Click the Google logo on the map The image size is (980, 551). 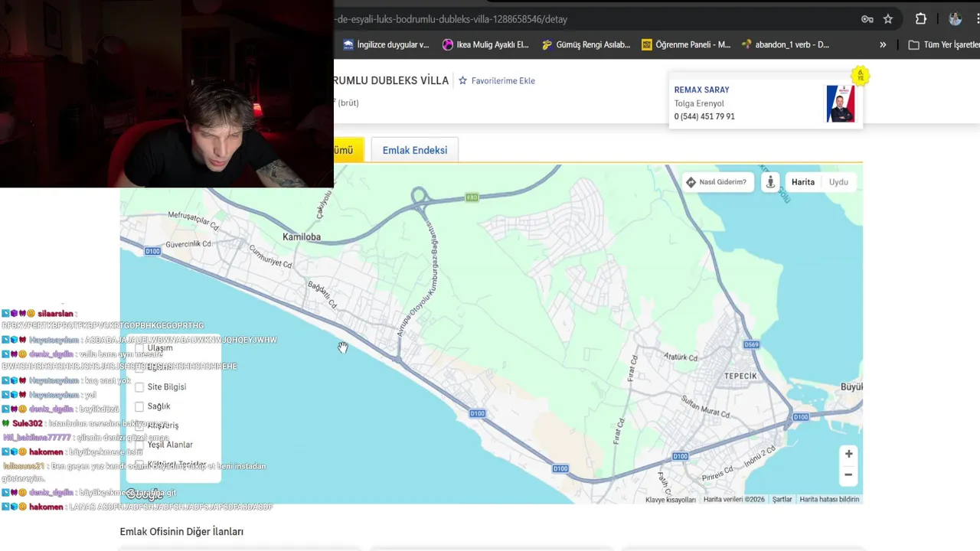(145, 494)
